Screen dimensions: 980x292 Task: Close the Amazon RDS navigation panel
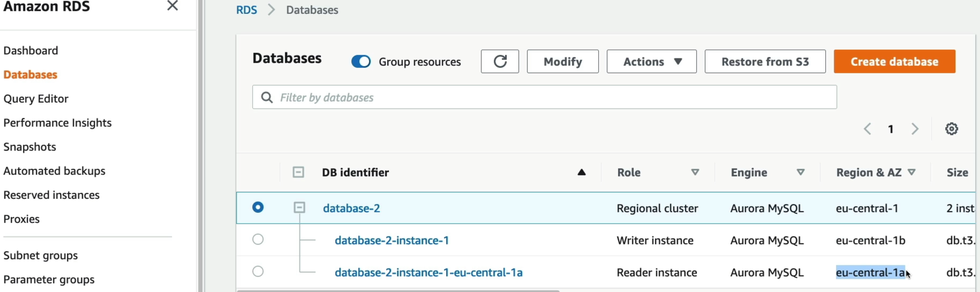pyautogui.click(x=172, y=6)
